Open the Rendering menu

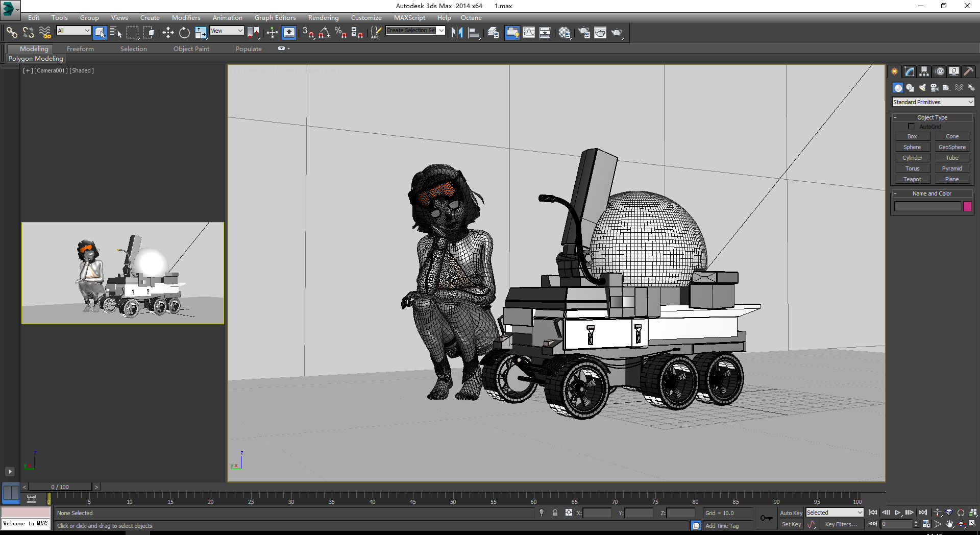[x=323, y=17]
